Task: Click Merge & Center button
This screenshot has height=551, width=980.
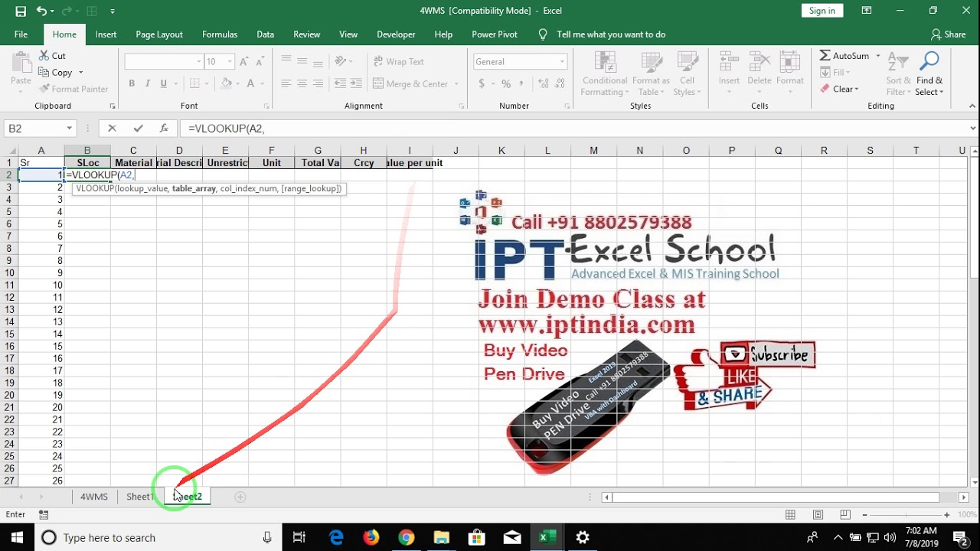Action: (x=410, y=83)
